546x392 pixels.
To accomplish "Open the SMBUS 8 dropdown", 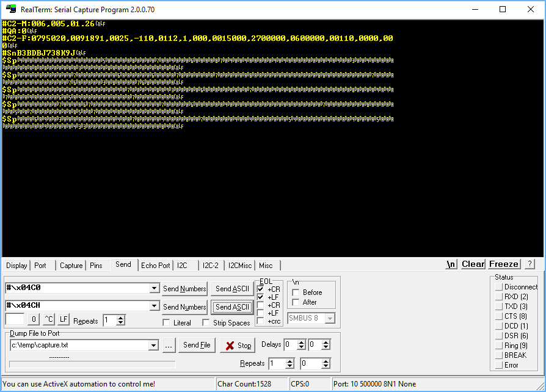I will [x=329, y=317].
